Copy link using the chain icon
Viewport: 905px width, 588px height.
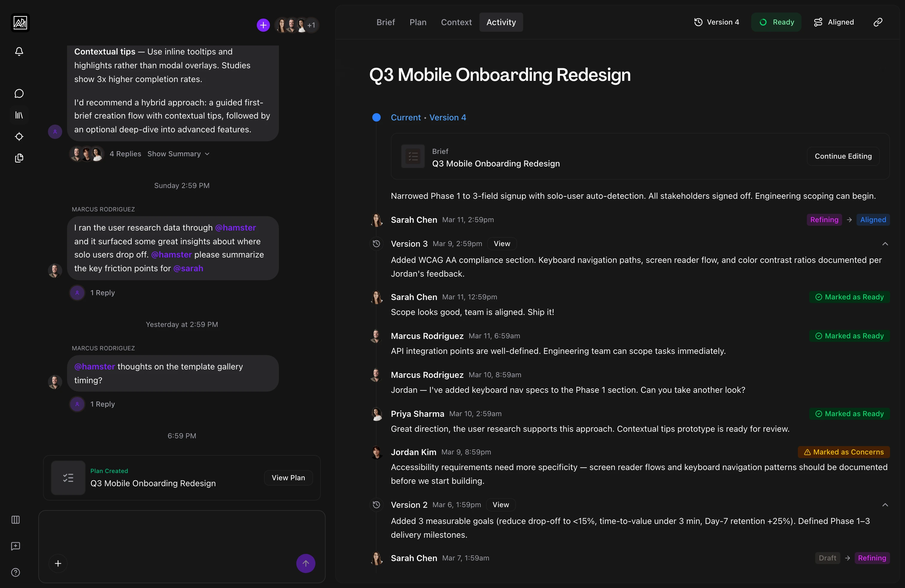coord(878,22)
